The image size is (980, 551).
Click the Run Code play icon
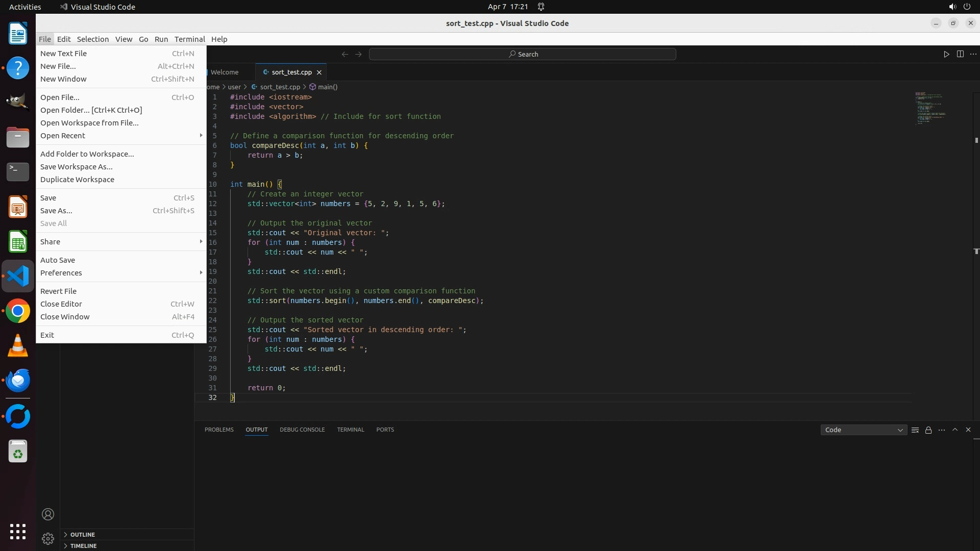(946, 54)
